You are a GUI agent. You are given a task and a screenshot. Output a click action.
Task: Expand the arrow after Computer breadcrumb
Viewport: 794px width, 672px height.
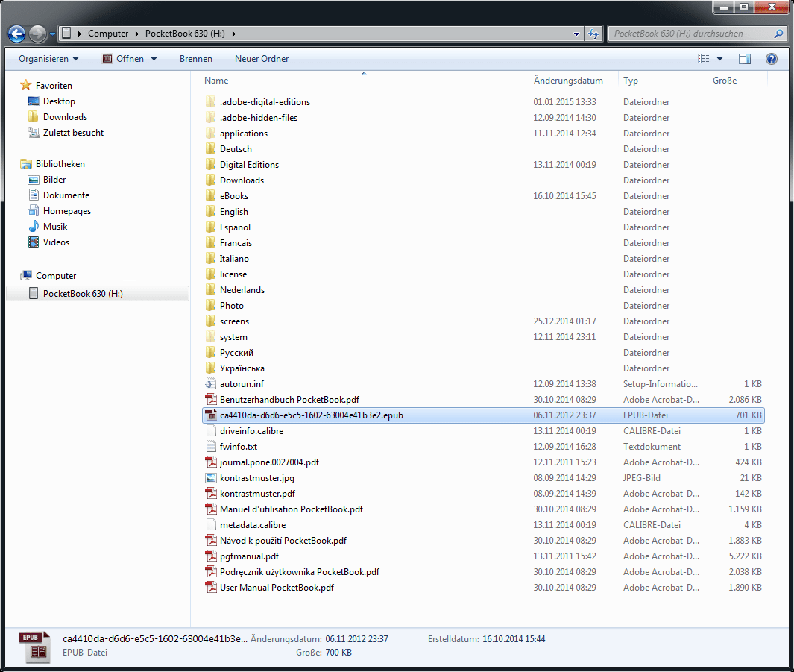click(x=136, y=34)
